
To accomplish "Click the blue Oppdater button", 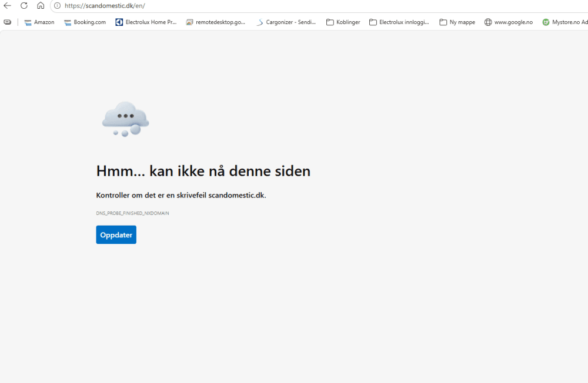I will point(116,234).
